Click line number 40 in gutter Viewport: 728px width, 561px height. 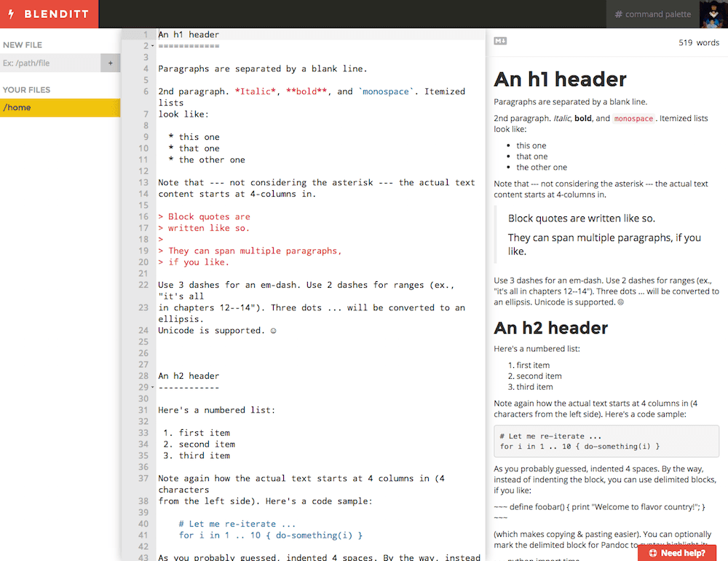pos(143,524)
